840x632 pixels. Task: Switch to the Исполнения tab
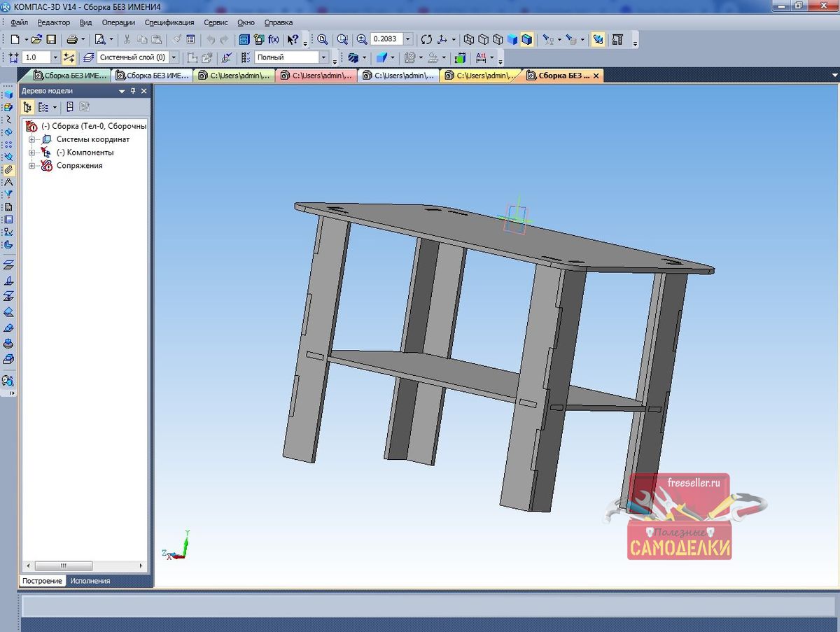[x=90, y=581]
